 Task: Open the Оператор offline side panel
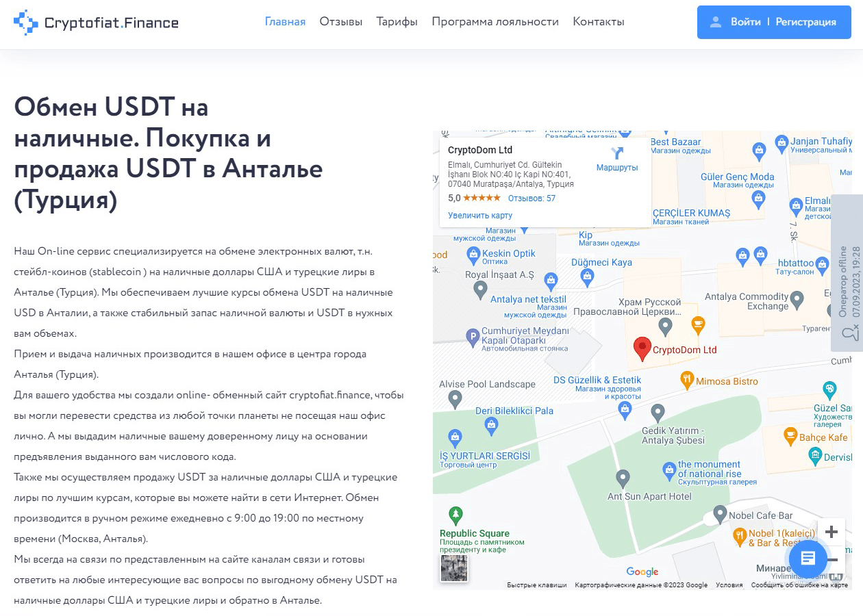click(847, 274)
